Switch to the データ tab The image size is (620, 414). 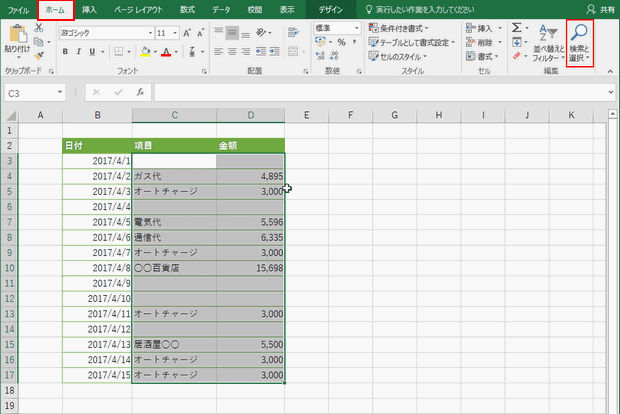click(221, 10)
